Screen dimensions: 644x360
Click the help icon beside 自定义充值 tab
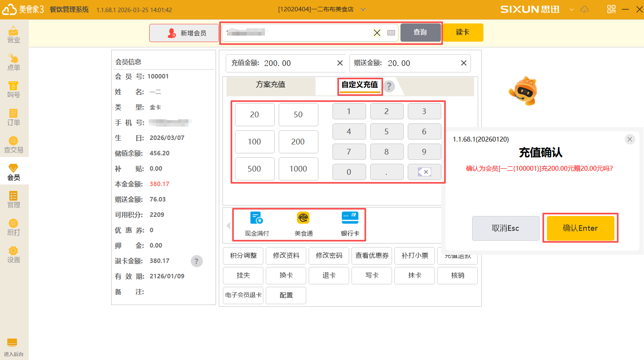coord(389,86)
